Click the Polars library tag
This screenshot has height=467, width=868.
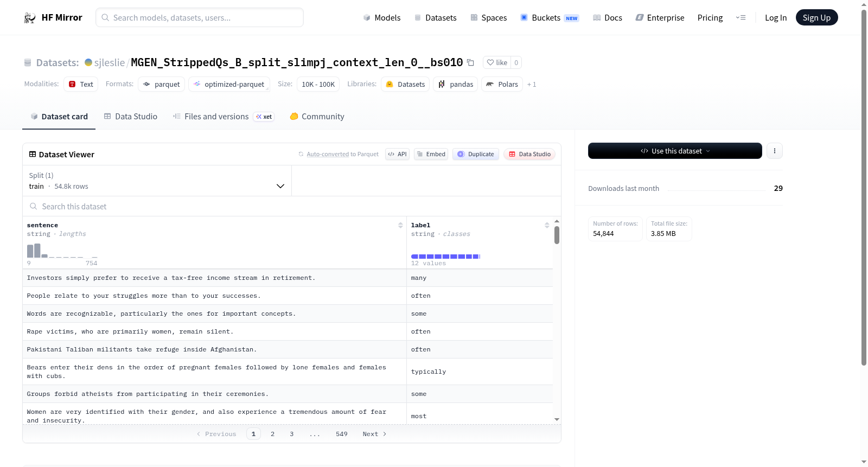pos(502,84)
